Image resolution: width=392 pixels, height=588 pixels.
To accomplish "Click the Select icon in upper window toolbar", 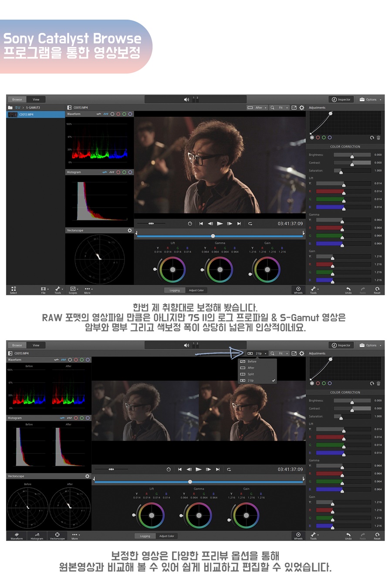I will point(14,290).
